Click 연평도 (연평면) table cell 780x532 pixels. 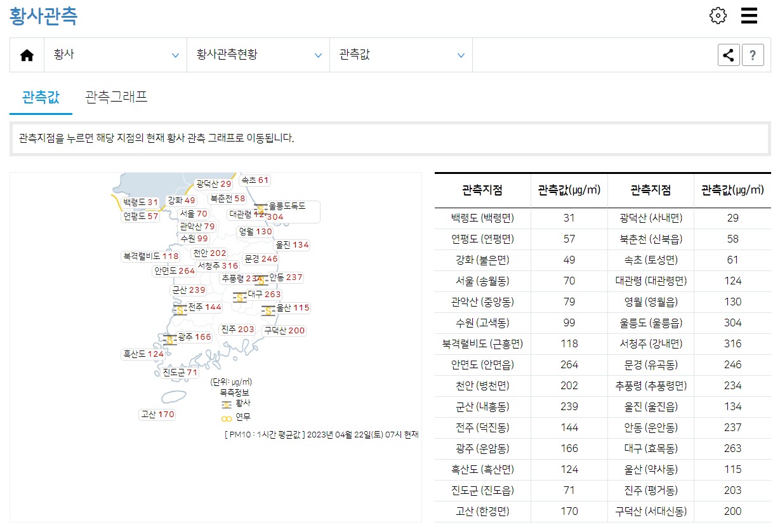[x=482, y=239]
